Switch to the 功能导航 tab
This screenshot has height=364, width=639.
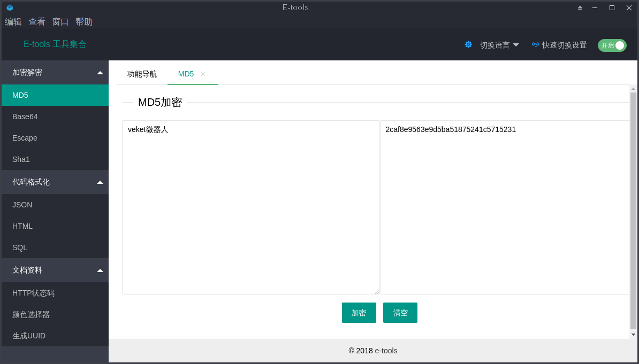142,74
